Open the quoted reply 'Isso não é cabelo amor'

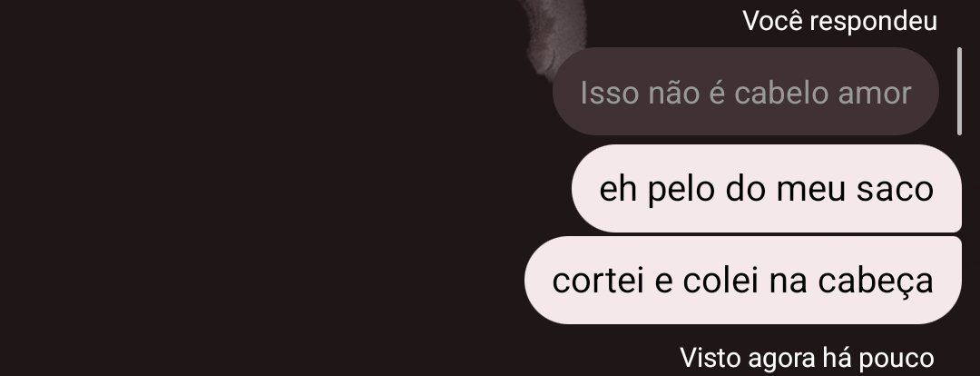pyautogui.click(x=746, y=92)
